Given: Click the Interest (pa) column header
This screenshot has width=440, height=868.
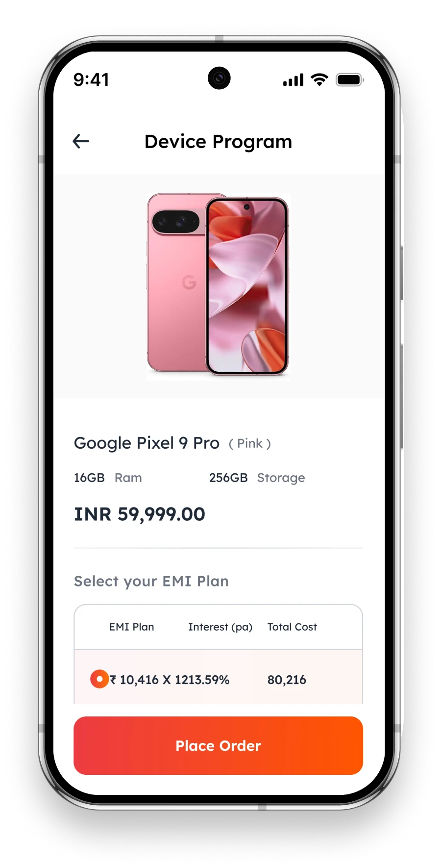Looking at the screenshot, I should click(x=220, y=627).
